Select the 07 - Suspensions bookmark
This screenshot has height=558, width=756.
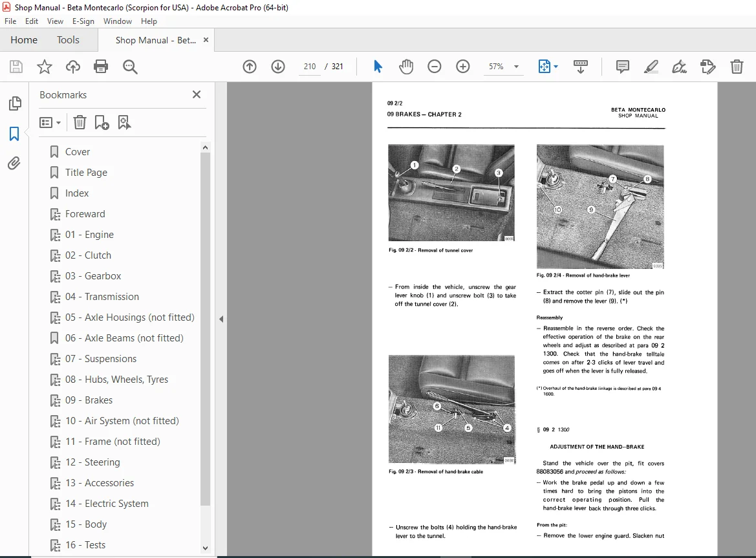[x=101, y=359]
